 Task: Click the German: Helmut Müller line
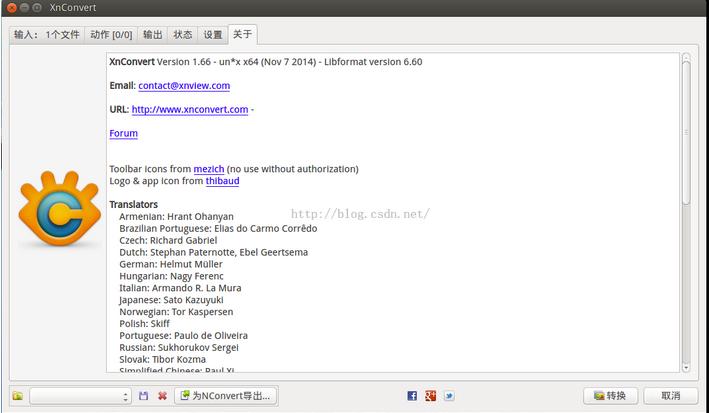tap(171, 264)
